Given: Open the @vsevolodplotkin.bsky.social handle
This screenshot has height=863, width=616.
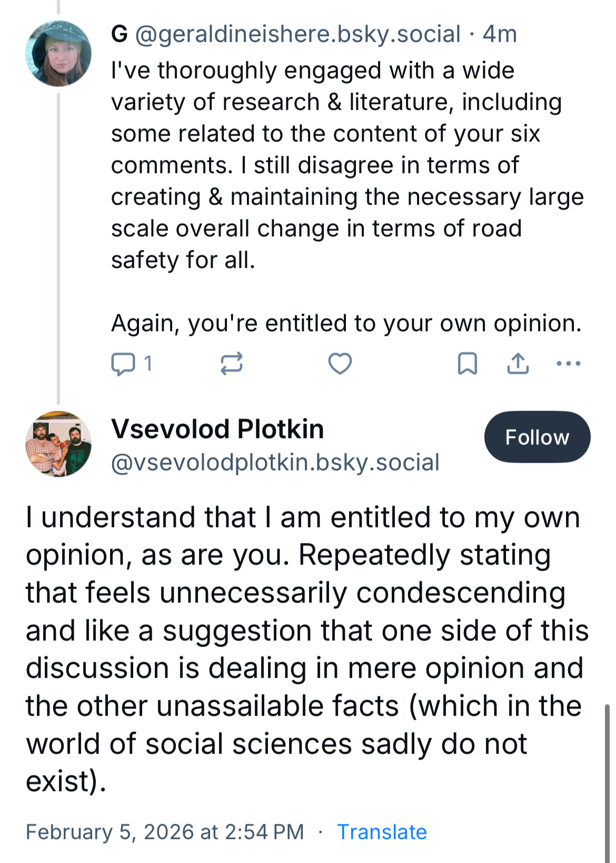Looking at the screenshot, I should [x=275, y=463].
